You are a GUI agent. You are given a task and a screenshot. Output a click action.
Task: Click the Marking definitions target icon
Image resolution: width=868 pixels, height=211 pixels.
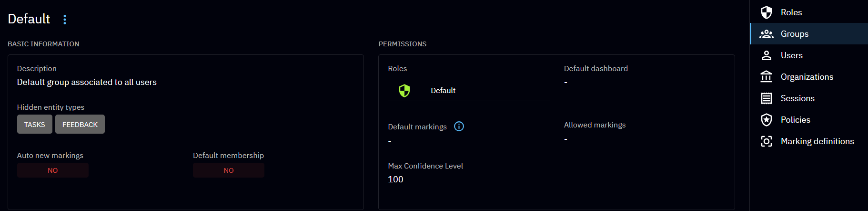pyautogui.click(x=766, y=141)
